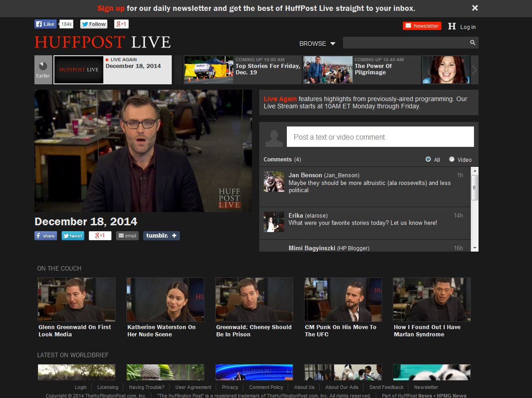The width and height of the screenshot is (532, 398).
Task: Open Erika's profile avatar
Action: 274,222
